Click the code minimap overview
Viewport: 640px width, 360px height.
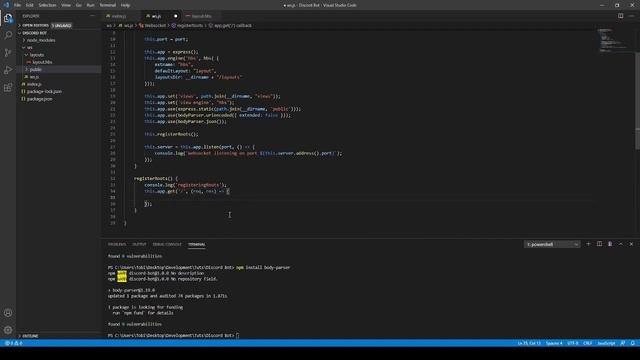[614, 41]
